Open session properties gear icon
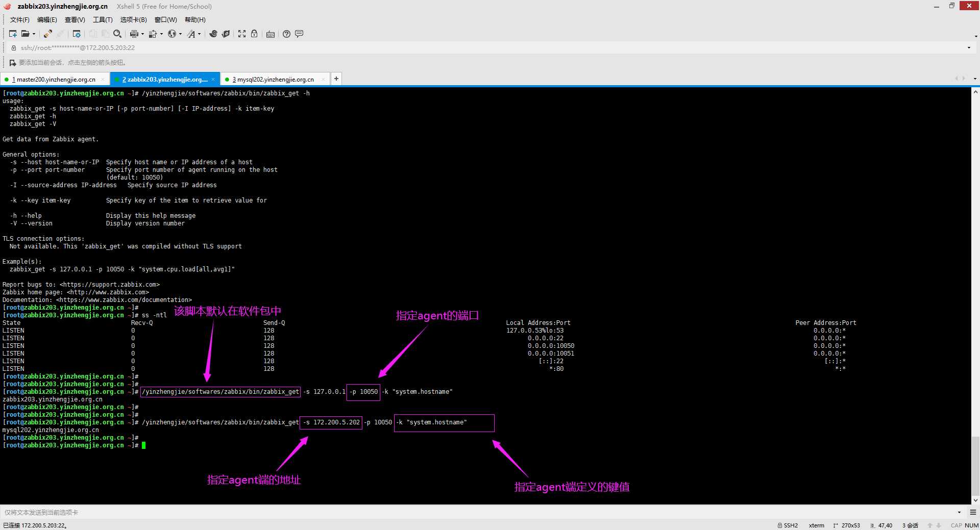 [77, 34]
